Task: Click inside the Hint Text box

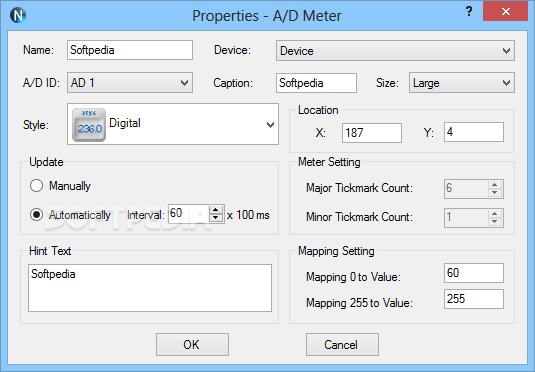Action: (150, 288)
